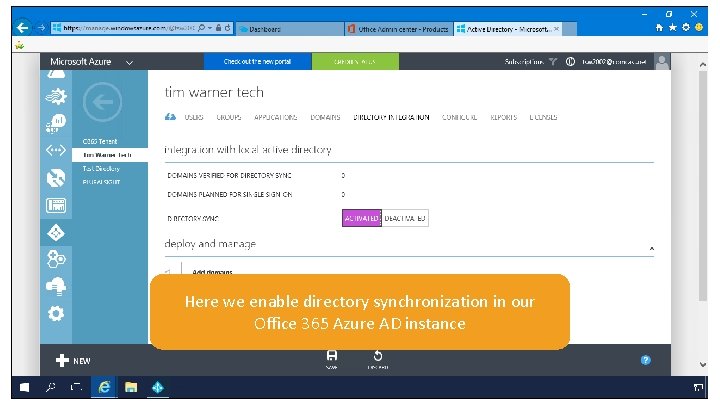Open the Windows Start button

[x=24, y=388]
